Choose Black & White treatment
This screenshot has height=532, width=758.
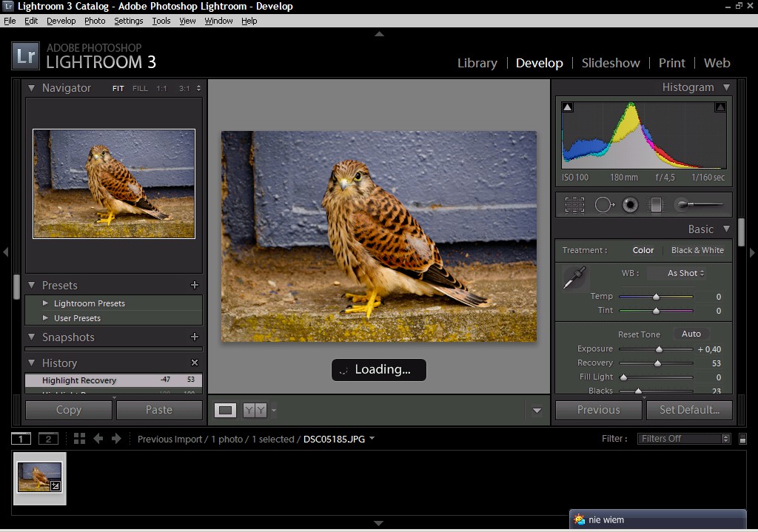coord(697,250)
